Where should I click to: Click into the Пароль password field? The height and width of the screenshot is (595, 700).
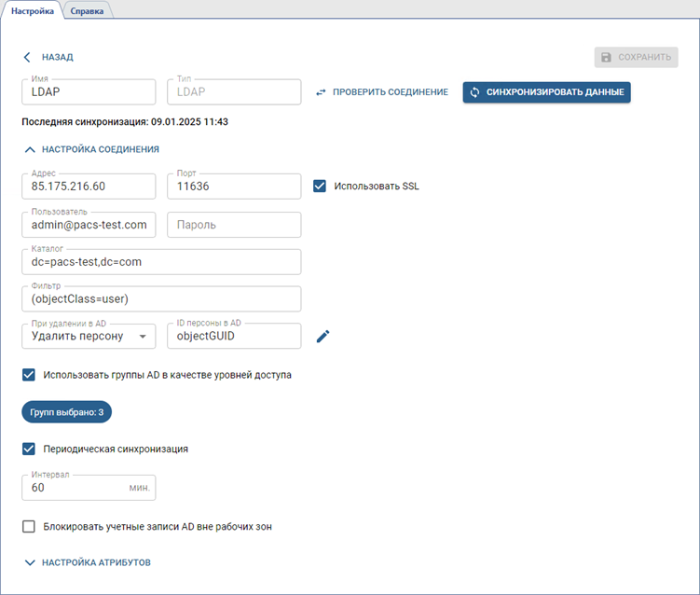click(233, 225)
